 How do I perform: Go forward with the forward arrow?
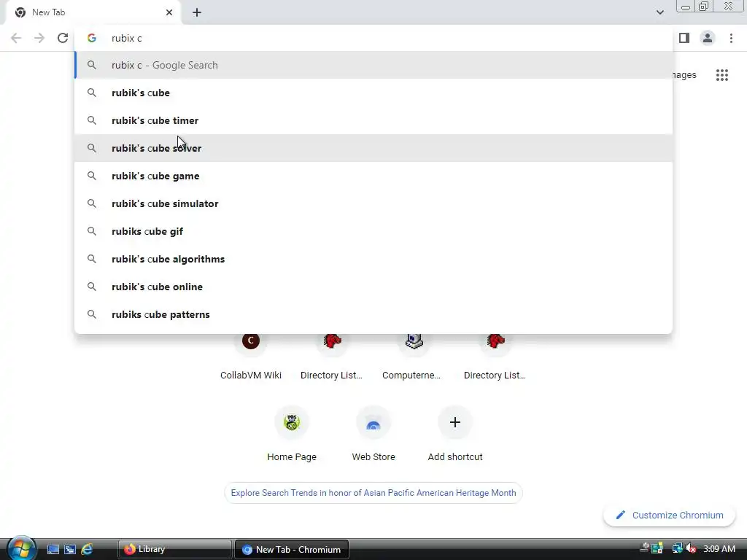point(39,38)
